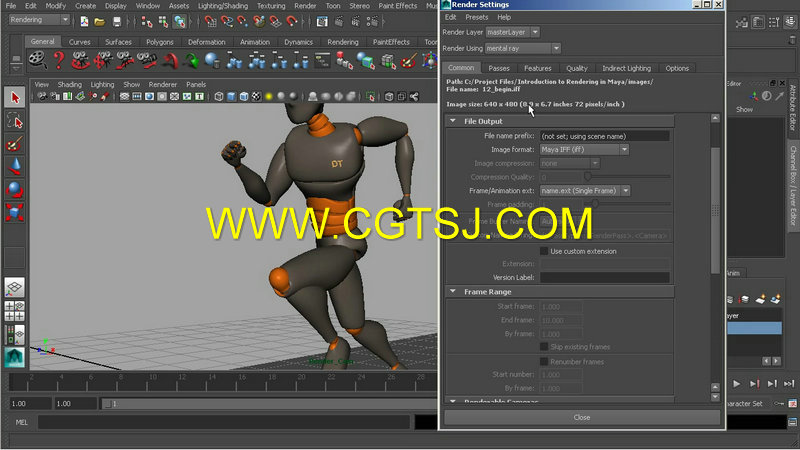Viewport: 800px width, 450px height.
Task: Open Lighting/Shading menu in main menubar
Action: (223, 6)
